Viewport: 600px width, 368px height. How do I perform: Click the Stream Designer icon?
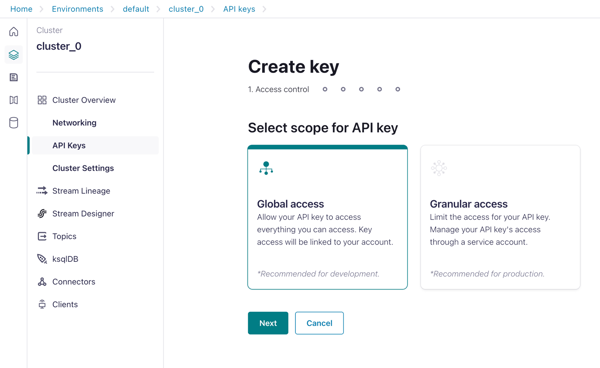(x=42, y=213)
